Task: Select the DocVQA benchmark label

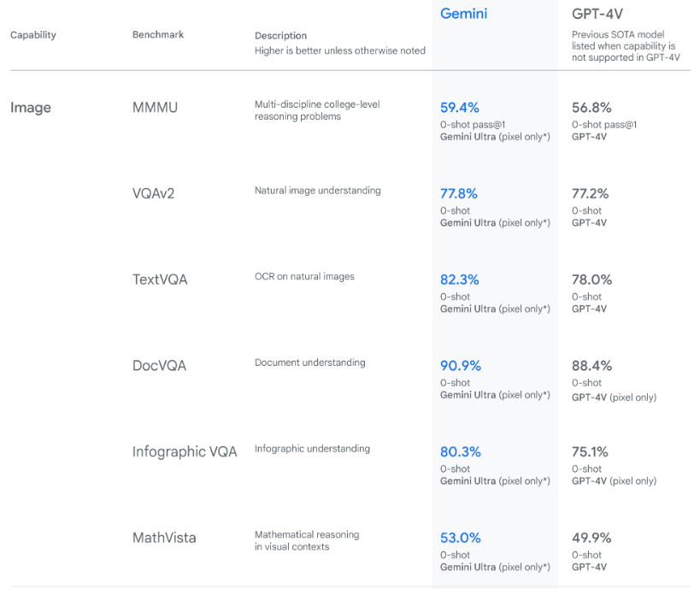Action: click(x=159, y=366)
